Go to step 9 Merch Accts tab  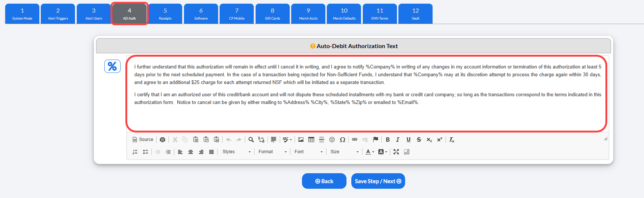[x=308, y=14]
